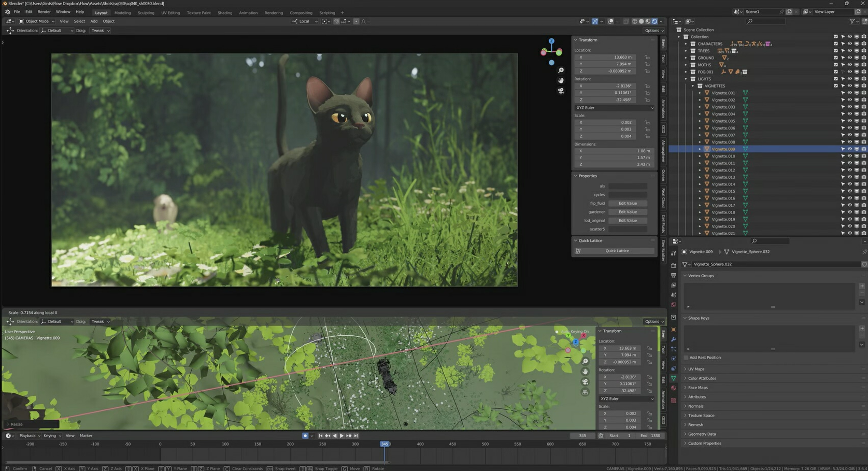Click the viewport zoom magnifier icon
Screen dimensions: 868x471
point(561,70)
